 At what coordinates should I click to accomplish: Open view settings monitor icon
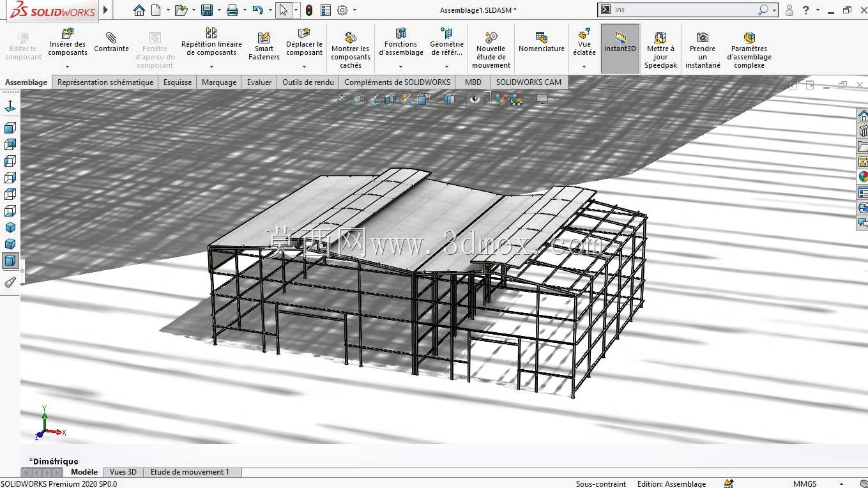[542, 99]
